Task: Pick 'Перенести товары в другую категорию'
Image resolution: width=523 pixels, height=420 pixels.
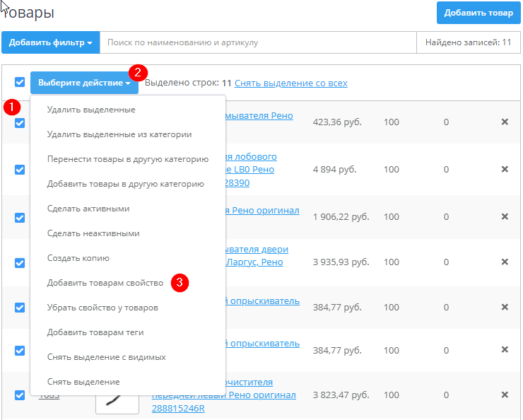Action: 127,159
